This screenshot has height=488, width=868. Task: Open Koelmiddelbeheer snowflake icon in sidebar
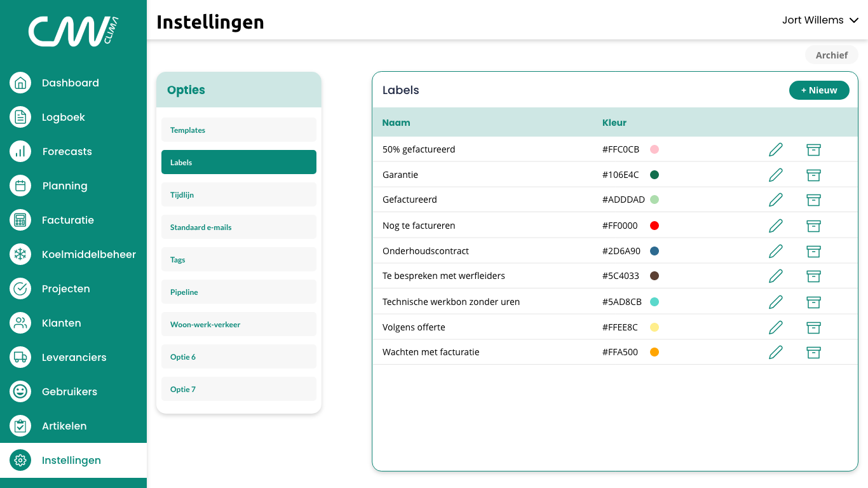(x=20, y=254)
